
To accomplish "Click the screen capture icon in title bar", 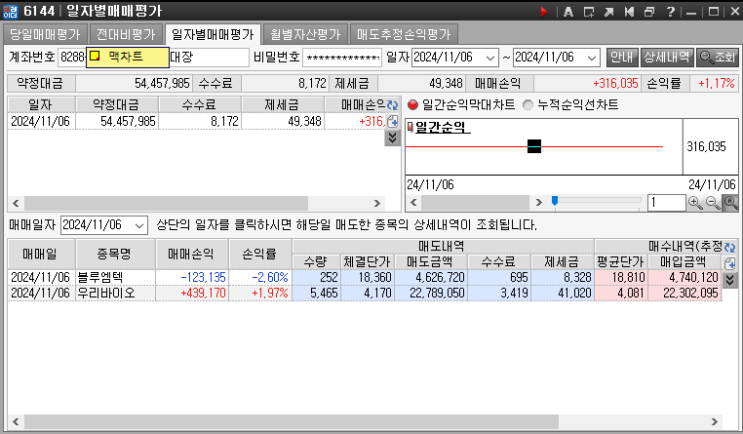I will 589,11.
